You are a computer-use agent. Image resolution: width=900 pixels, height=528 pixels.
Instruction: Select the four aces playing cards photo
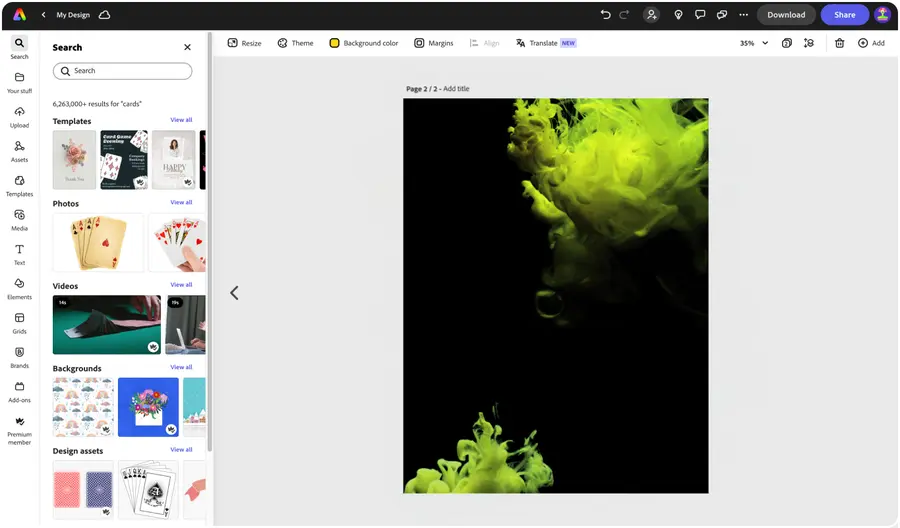pyautogui.click(x=98, y=242)
